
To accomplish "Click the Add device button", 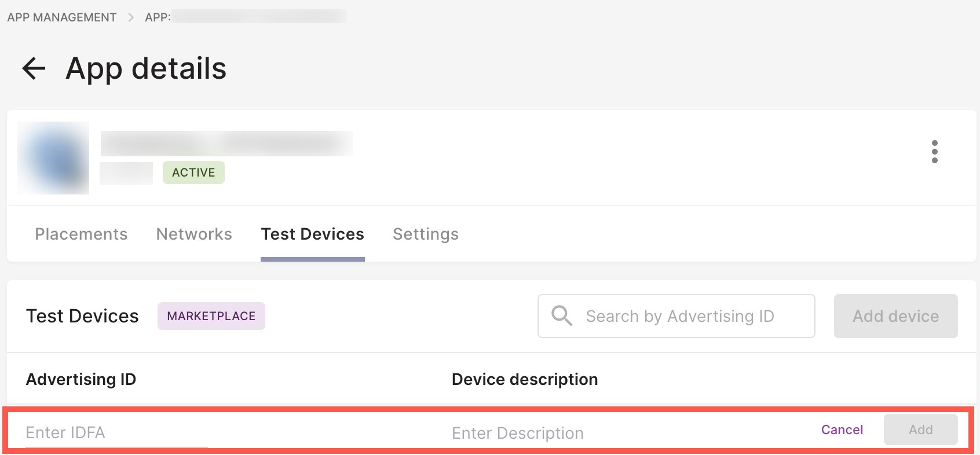I will [895, 316].
